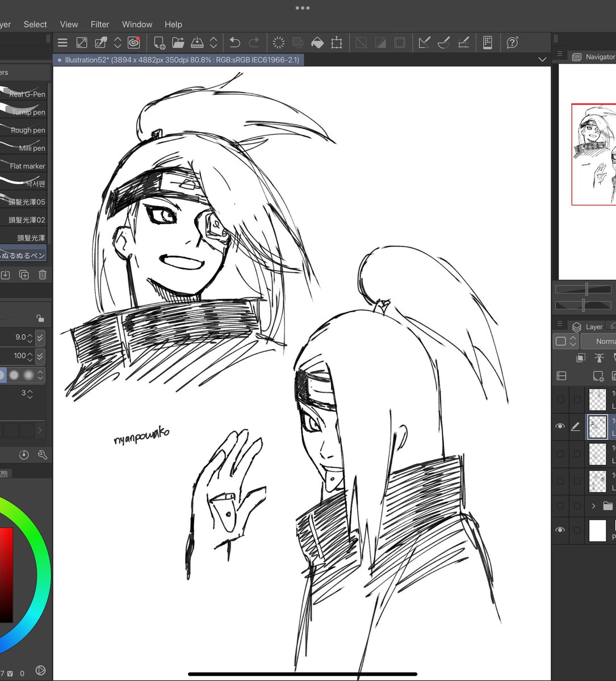Switch to the Illustration52 canvas tab

(178, 60)
